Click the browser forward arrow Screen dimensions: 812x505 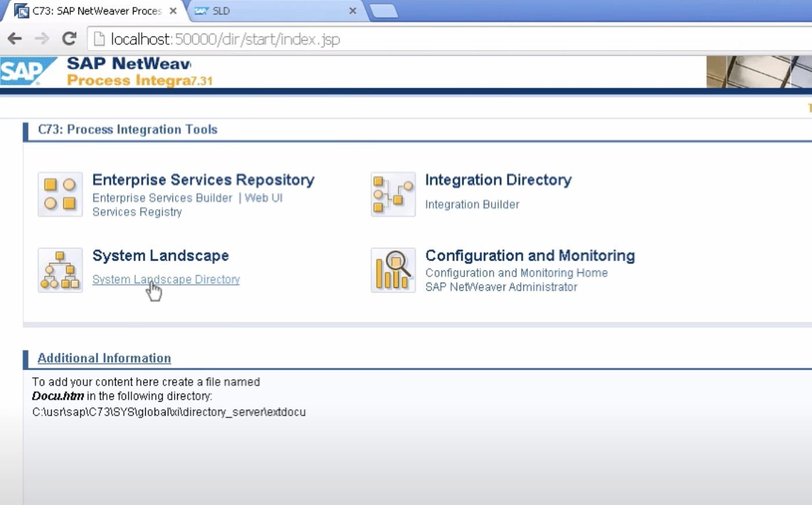click(x=42, y=39)
